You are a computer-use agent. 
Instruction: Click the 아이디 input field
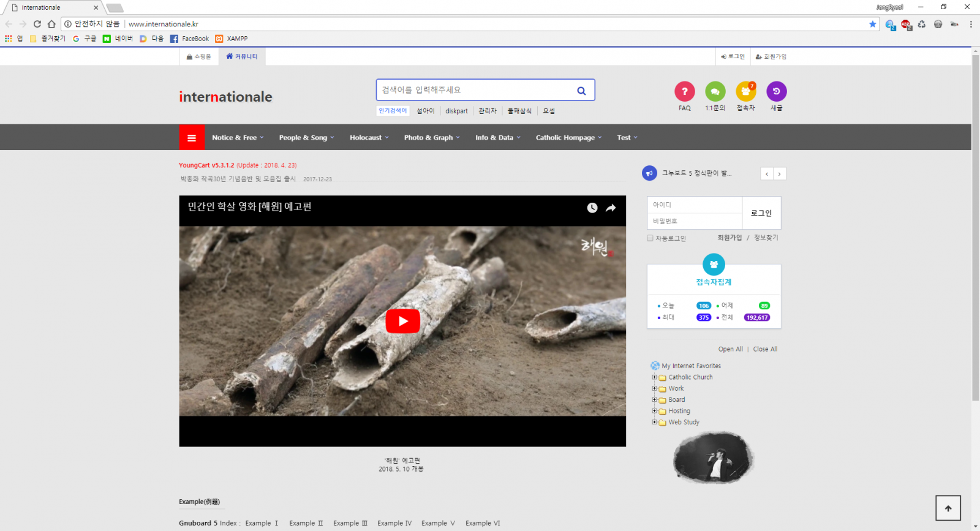pyautogui.click(x=695, y=205)
